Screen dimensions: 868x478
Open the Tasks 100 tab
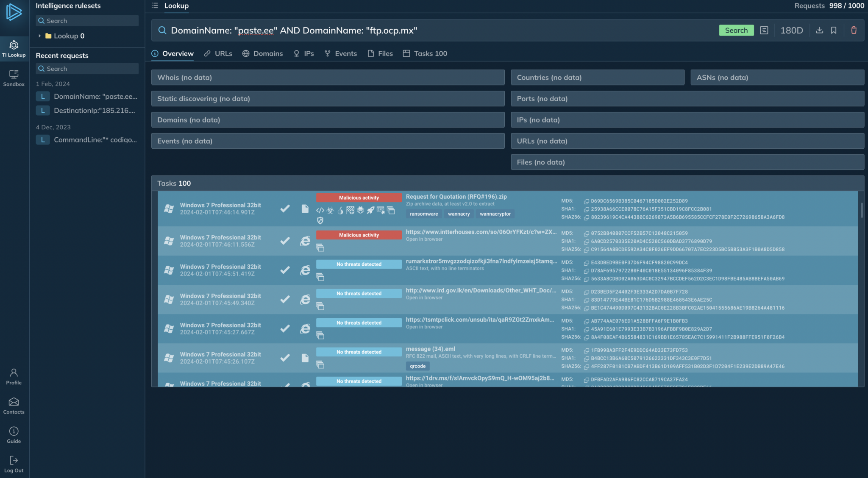(x=431, y=53)
